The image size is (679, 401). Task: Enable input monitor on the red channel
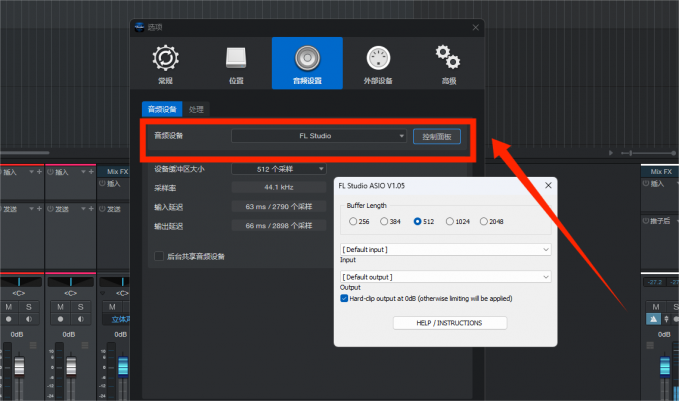29,319
